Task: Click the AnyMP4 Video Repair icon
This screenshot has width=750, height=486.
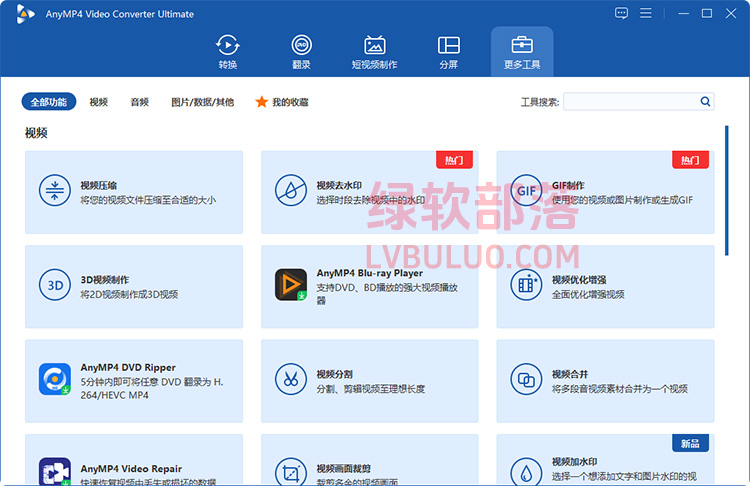Action: [x=55, y=472]
